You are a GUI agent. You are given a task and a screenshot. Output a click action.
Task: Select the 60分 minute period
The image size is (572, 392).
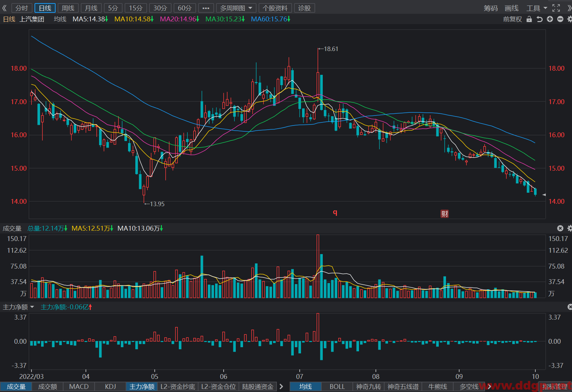point(185,8)
